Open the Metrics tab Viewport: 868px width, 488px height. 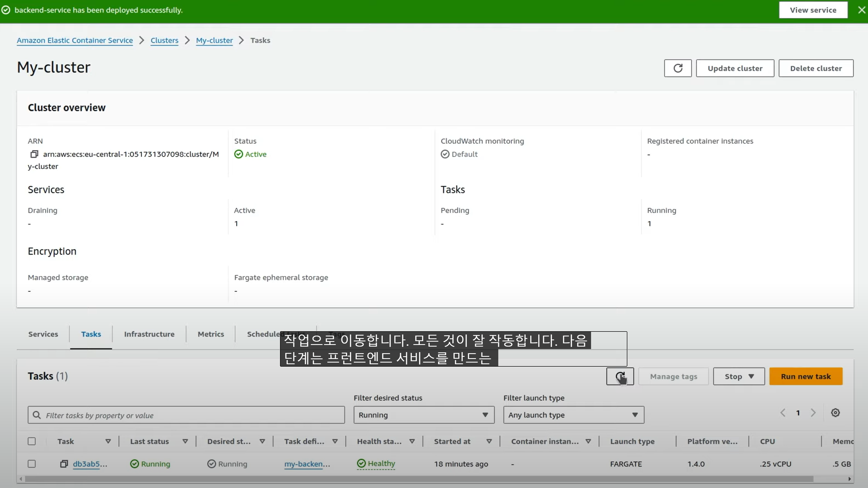tap(211, 334)
